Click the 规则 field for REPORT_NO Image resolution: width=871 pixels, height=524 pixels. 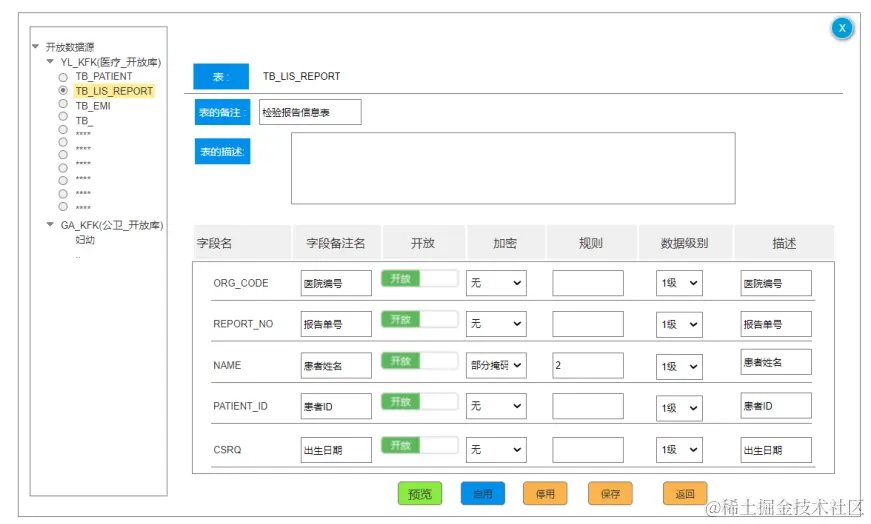click(x=588, y=324)
